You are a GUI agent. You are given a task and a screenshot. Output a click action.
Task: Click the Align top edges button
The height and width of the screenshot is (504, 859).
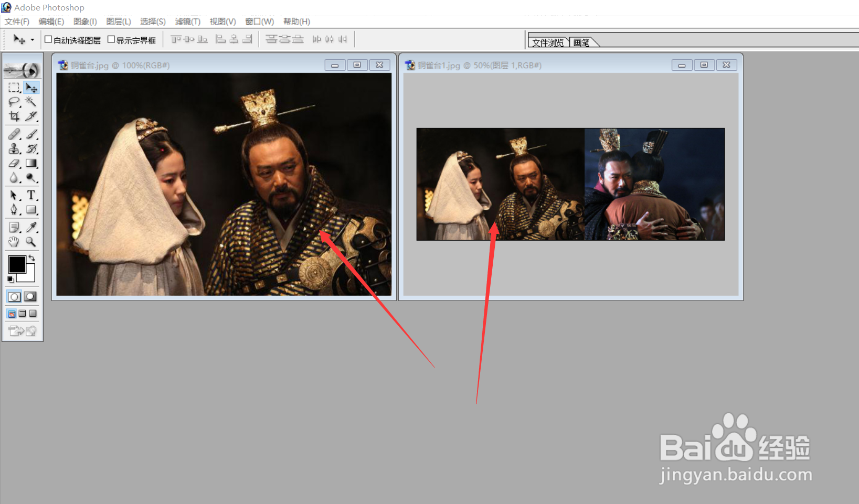pyautogui.click(x=176, y=39)
